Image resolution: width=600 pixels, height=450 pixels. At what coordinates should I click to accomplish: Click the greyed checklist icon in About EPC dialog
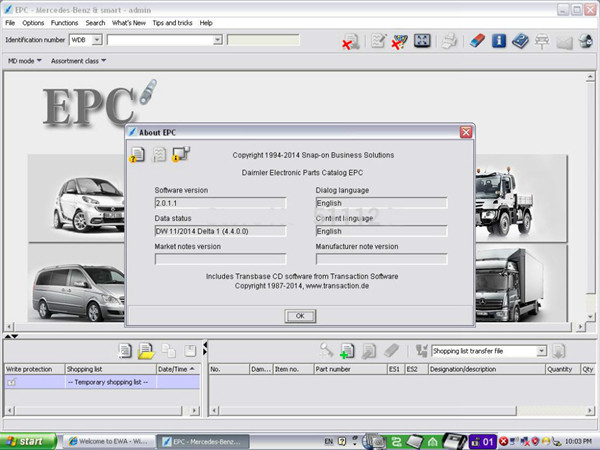click(x=159, y=155)
